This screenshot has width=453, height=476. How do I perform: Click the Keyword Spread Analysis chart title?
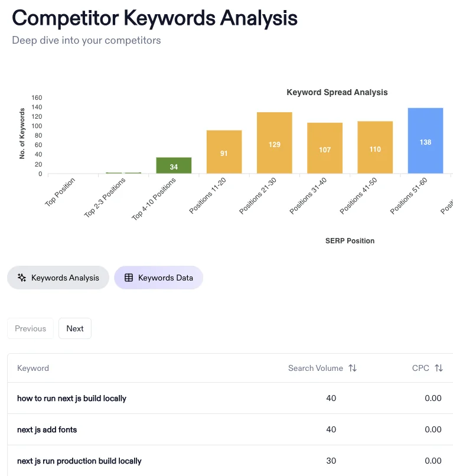337,92
